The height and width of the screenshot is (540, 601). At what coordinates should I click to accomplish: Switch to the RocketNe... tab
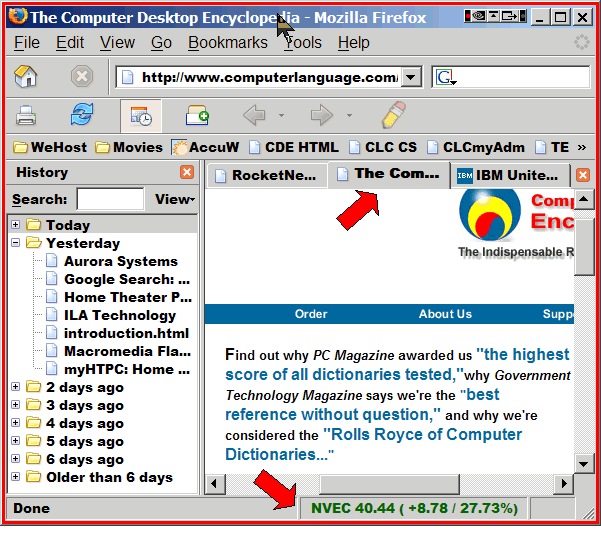click(x=267, y=176)
